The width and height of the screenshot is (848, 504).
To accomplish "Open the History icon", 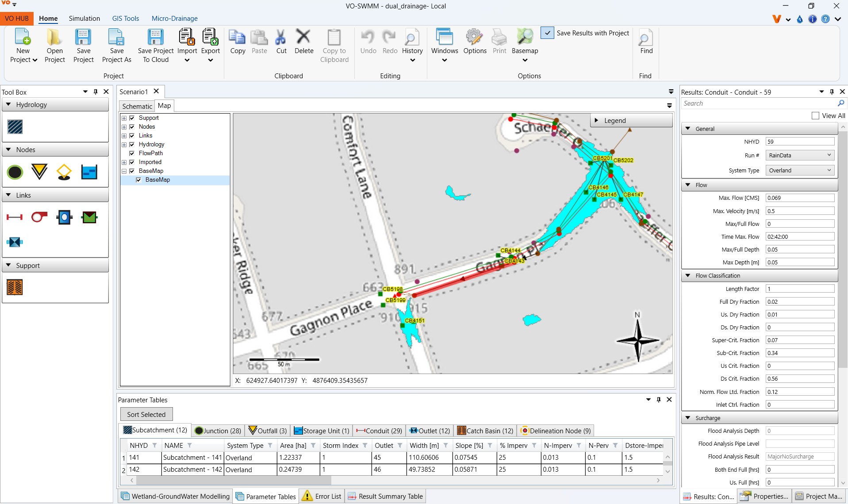I will [412, 38].
